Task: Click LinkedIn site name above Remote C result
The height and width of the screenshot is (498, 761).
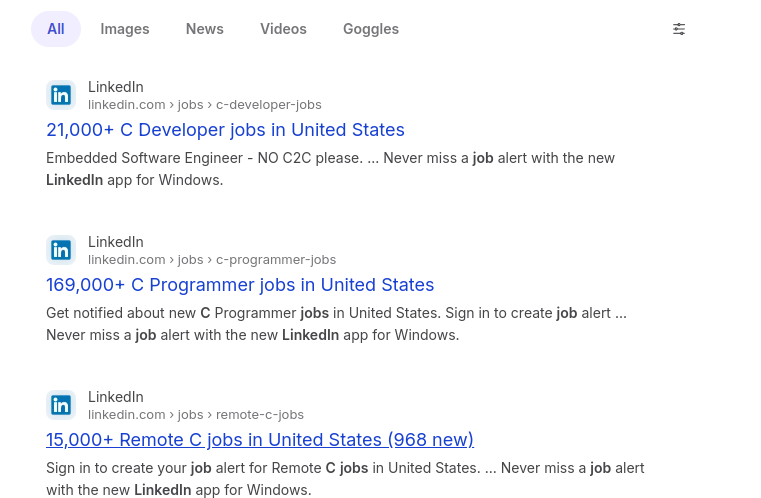Action: coord(116,397)
